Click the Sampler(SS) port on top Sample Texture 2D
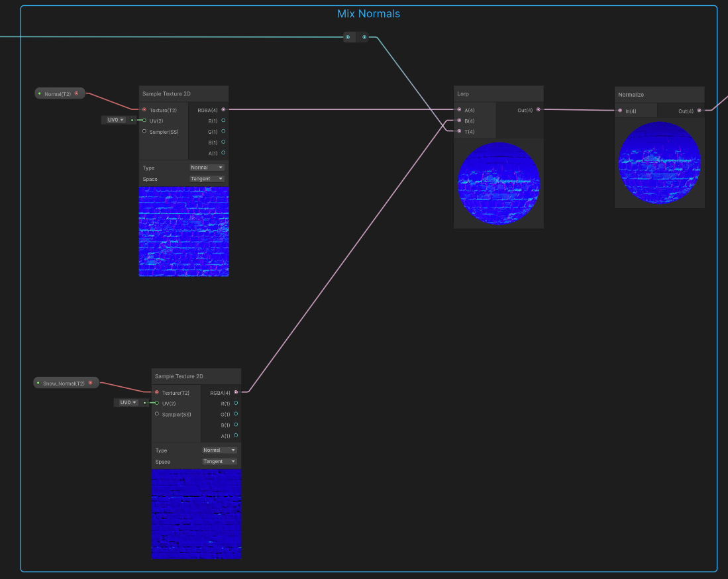 coord(144,131)
